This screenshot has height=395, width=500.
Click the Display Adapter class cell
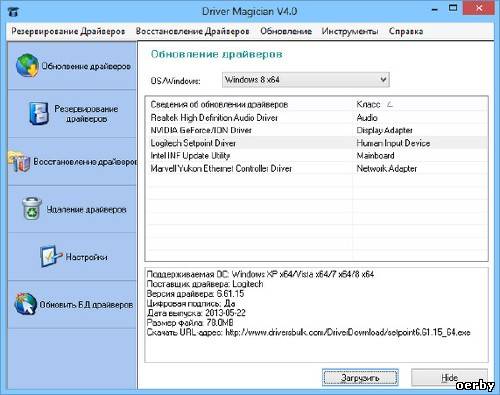point(384,130)
